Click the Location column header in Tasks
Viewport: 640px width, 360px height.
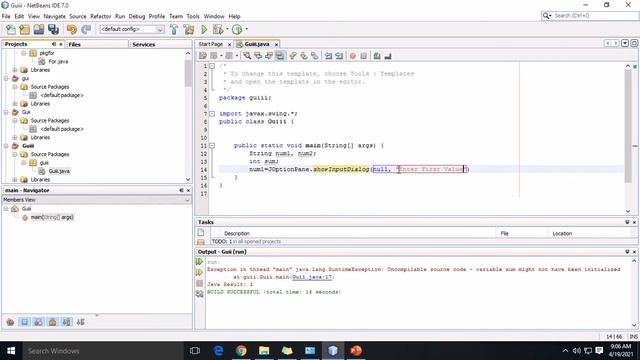(x=562, y=233)
